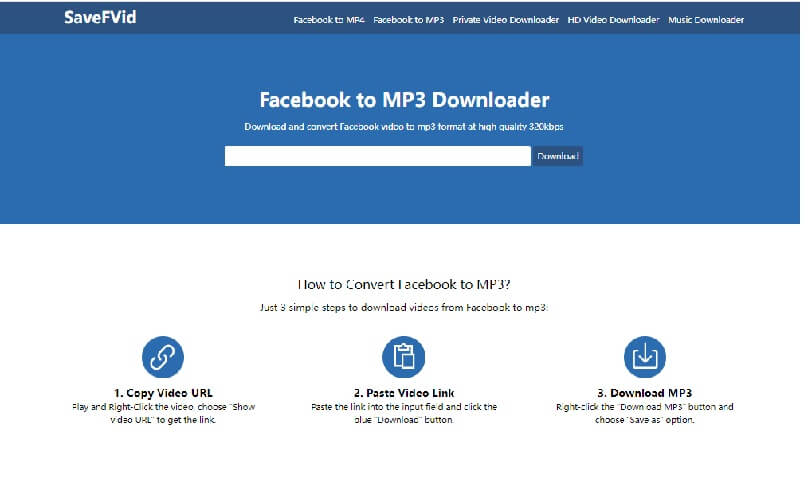811x496 pixels.
Task: Click the download arrow icon
Action: (x=644, y=357)
